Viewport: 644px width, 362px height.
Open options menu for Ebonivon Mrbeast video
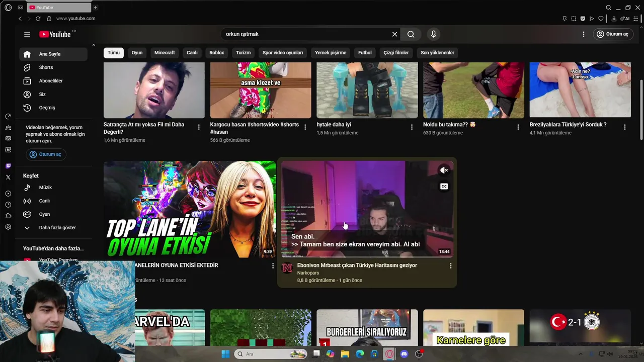click(450, 265)
